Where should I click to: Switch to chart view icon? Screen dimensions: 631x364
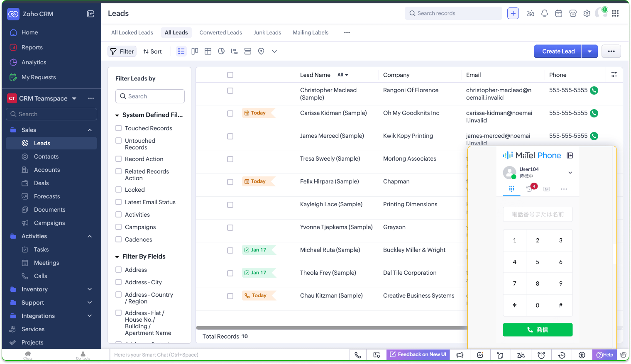click(x=221, y=51)
